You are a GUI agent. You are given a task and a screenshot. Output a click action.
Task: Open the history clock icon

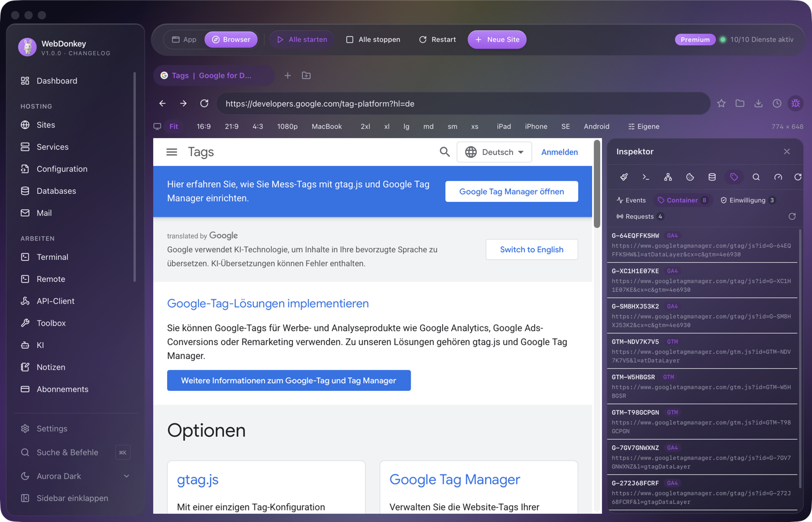click(x=777, y=103)
